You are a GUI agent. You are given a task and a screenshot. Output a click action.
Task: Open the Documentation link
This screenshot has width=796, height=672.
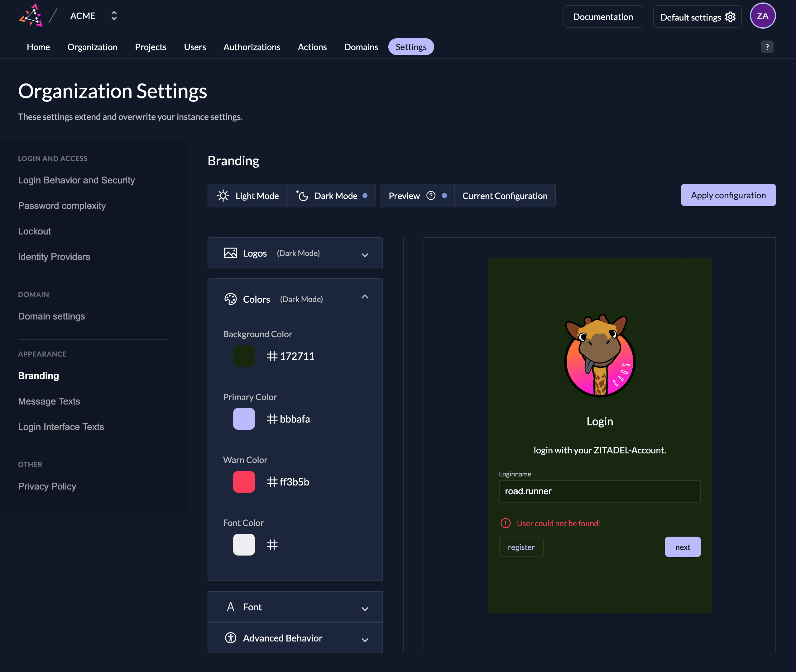click(603, 17)
